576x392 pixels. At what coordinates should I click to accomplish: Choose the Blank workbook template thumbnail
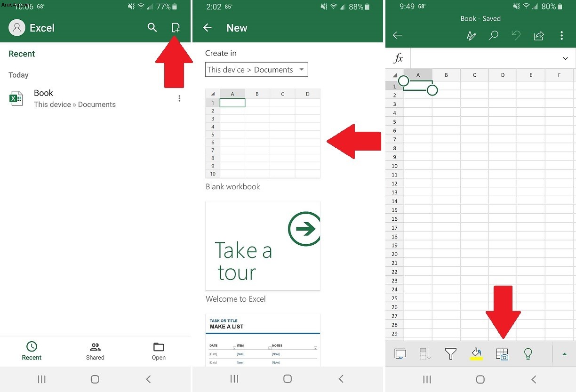(263, 133)
